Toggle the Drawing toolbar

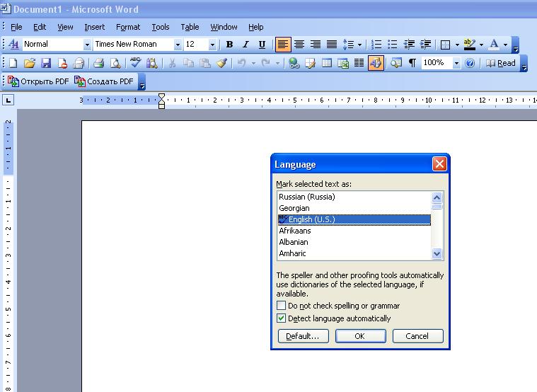click(376, 63)
